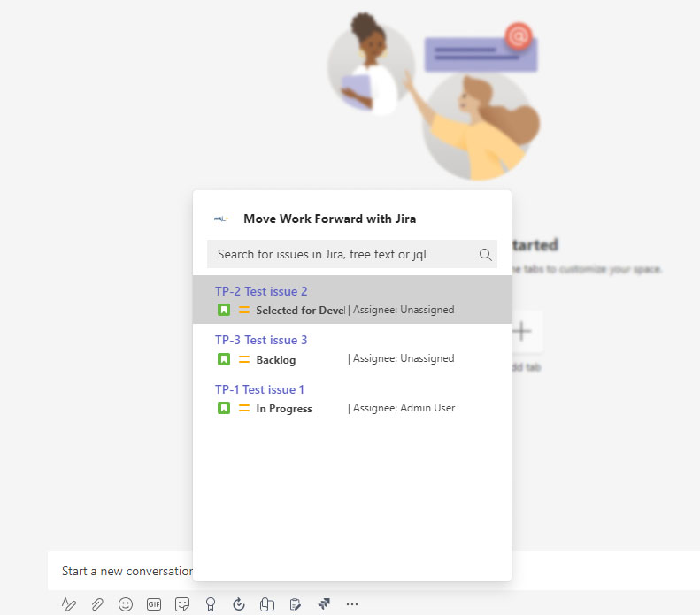Click the orange priority icon for TP-1
The width and height of the screenshot is (700, 615).
coord(244,409)
